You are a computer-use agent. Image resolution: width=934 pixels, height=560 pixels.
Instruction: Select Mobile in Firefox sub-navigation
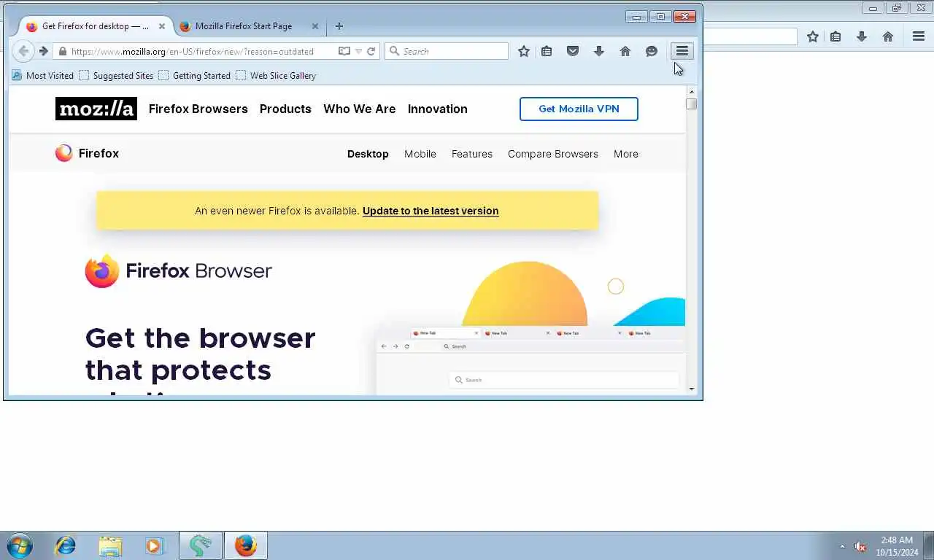[x=420, y=154]
